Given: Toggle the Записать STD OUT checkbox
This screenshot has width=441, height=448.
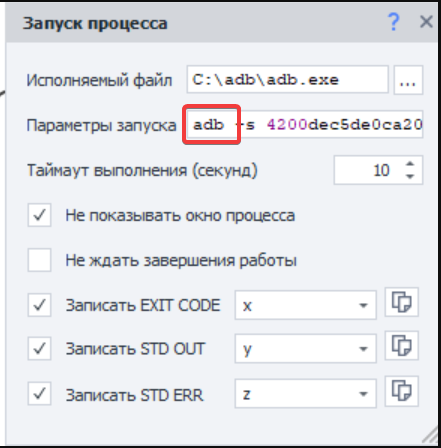Looking at the screenshot, I should (39, 349).
